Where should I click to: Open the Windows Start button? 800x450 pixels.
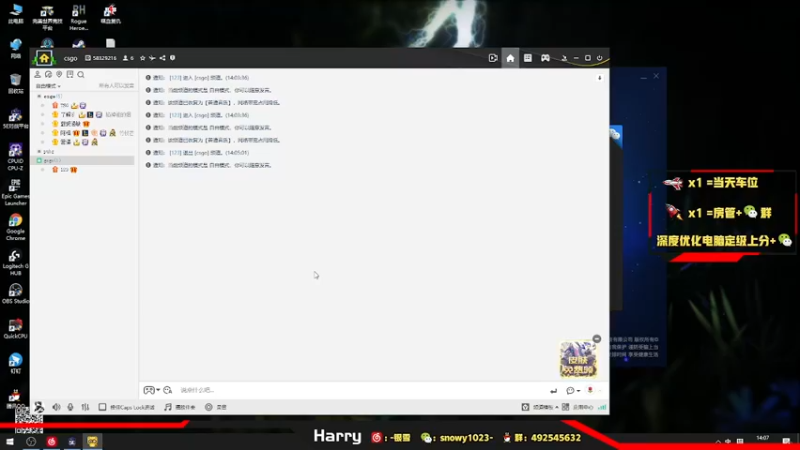[10, 441]
